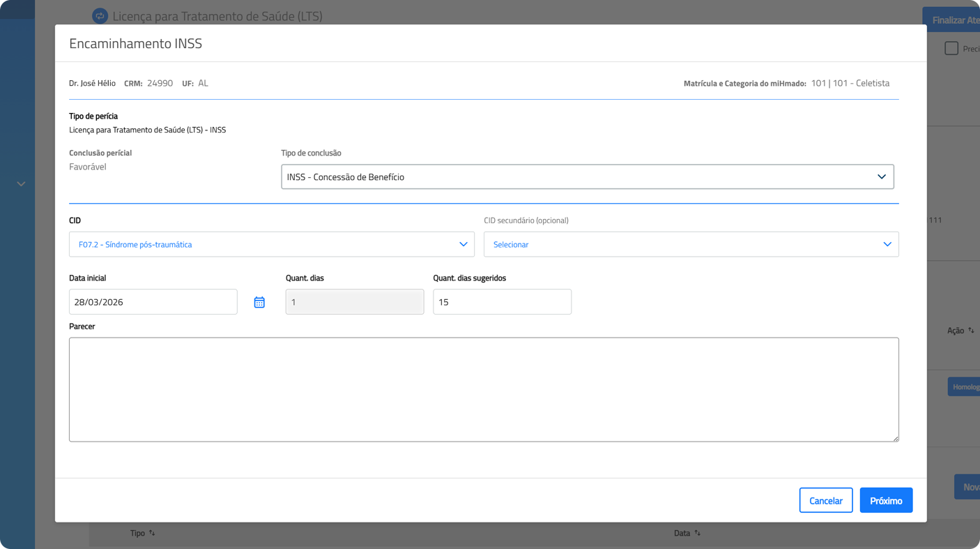
Task: Click the Ação column sort icon
Action: coord(971,331)
